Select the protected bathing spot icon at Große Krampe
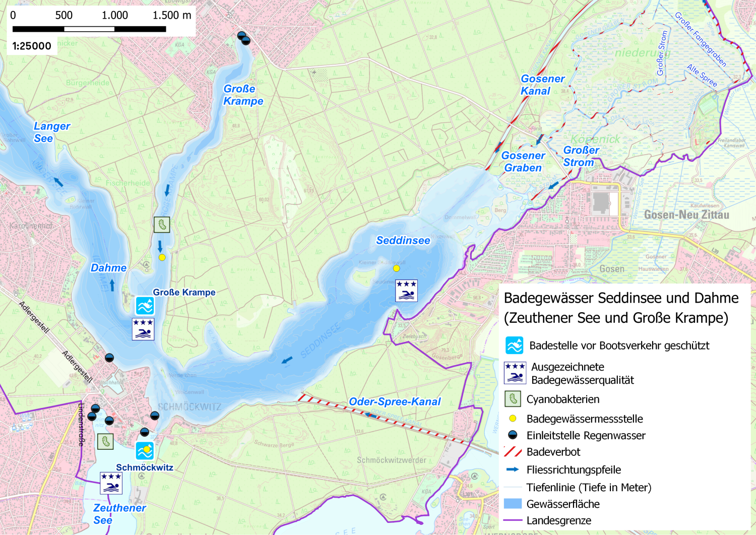This screenshot has height=535, width=756. click(x=145, y=306)
